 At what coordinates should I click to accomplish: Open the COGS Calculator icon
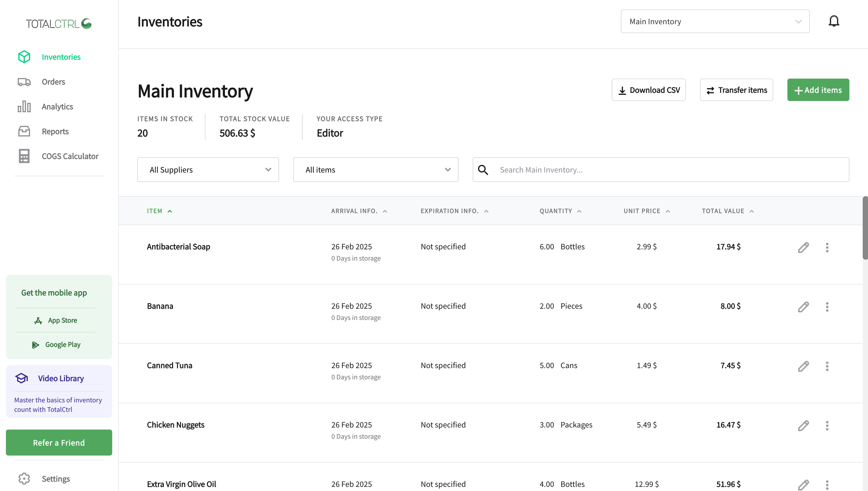[24, 156]
